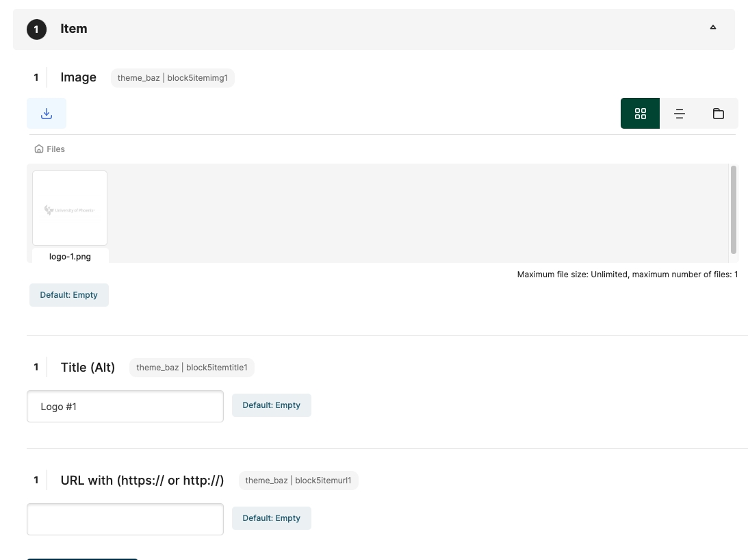748x560 pixels.
Task: Focus the empty URL input field
Action: point(125,520)
